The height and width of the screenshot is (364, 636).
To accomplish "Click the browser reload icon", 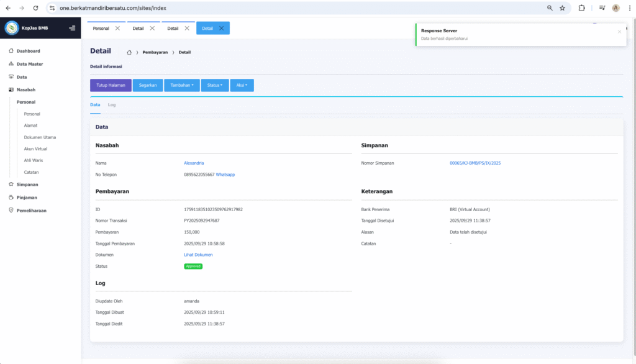I will tap(35, 8).
